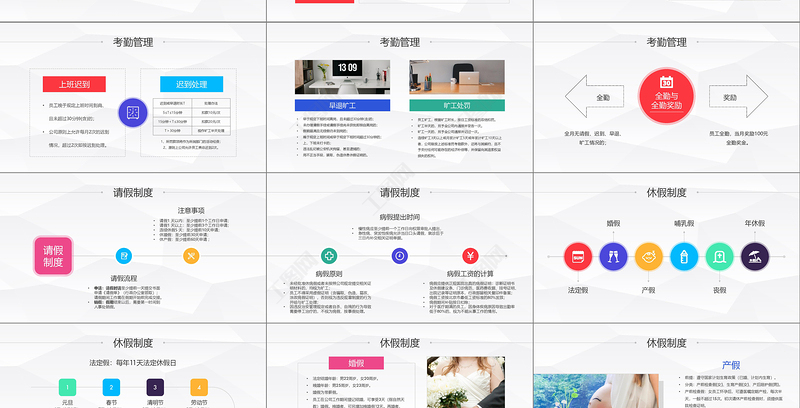Click the red calendar icon for 法定假
Screen dimensions: 800x408
point(577,258)
